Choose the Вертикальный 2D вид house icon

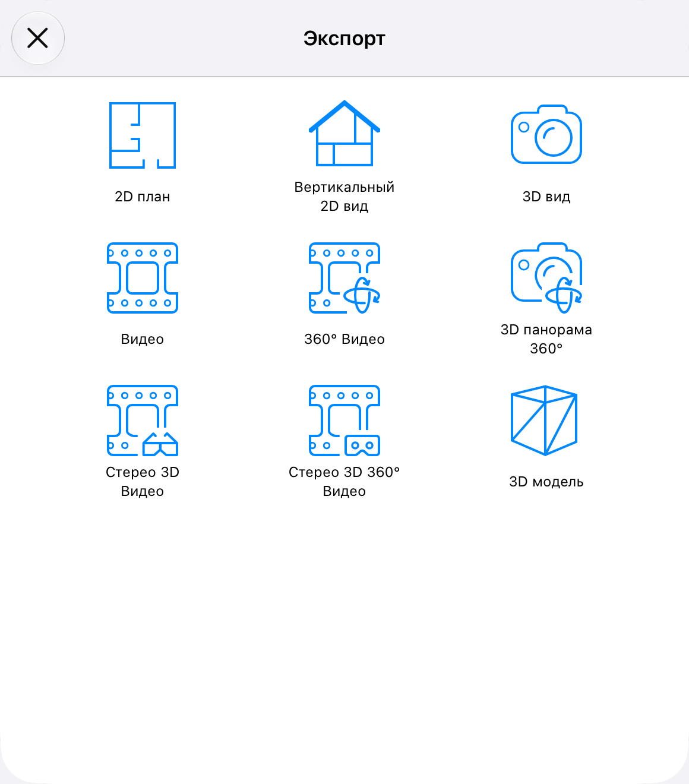click(x=344, y=133)
